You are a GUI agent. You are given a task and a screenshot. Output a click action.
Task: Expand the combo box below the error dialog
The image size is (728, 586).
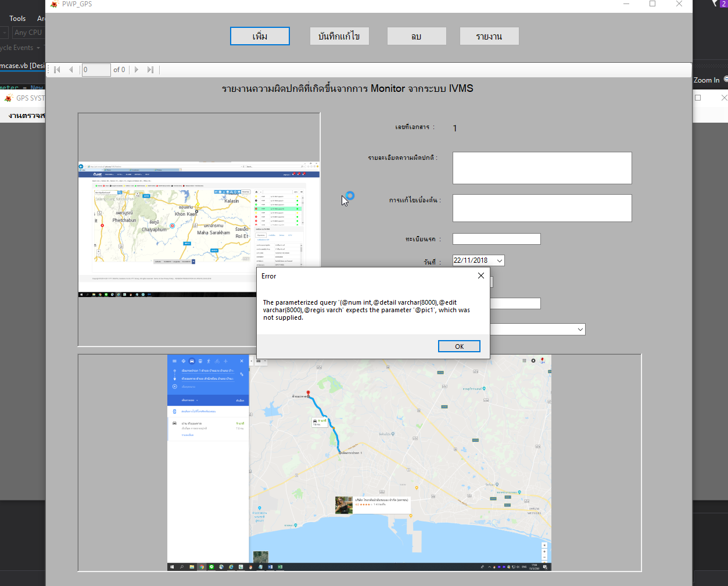(x=579, y=330)
